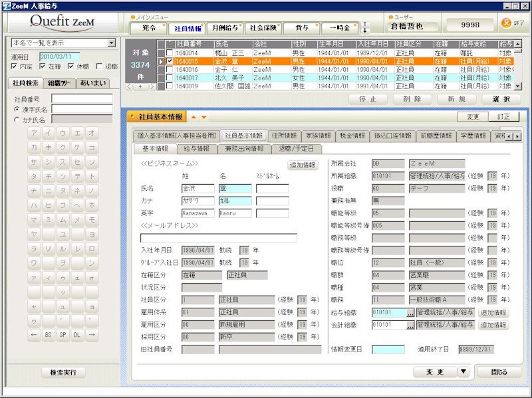Click the plus button under 対象 count
532x398 pixels.
[140, 87]
